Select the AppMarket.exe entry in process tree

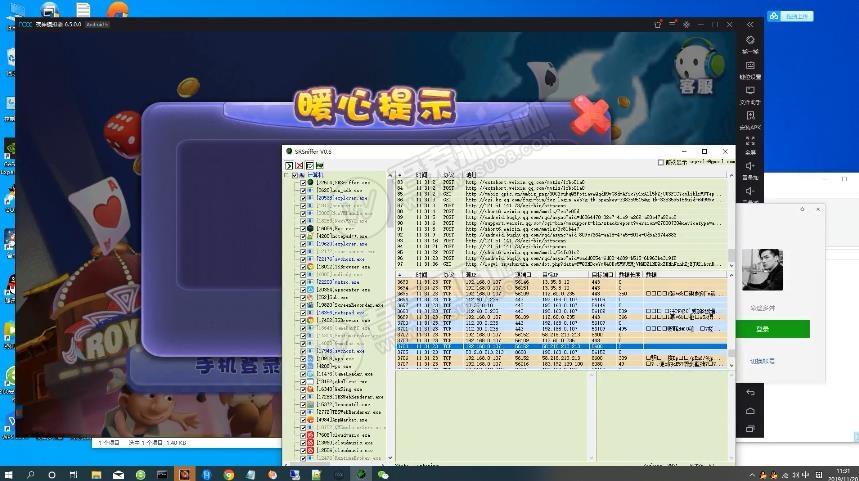342,420
